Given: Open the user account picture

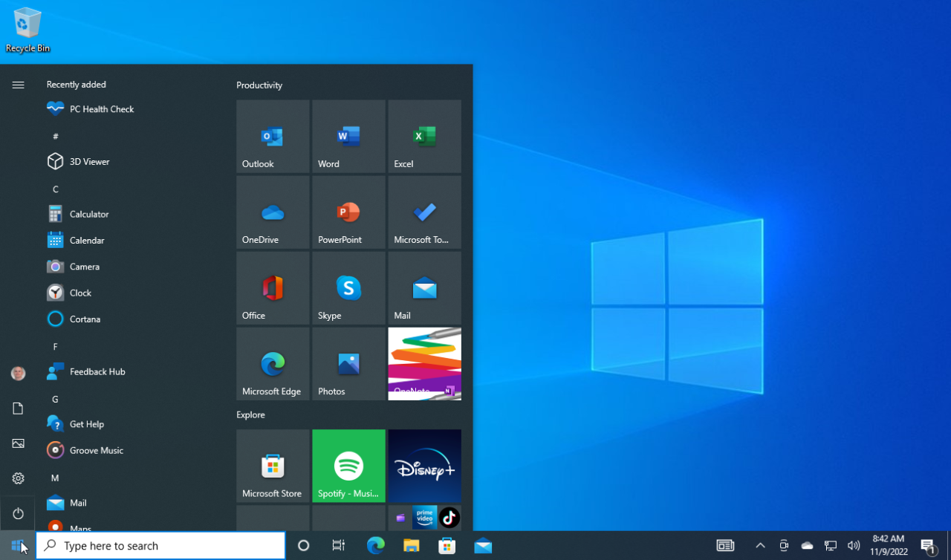Looking at the screenshot, I should pyautogui.click(x=18, y=374).
